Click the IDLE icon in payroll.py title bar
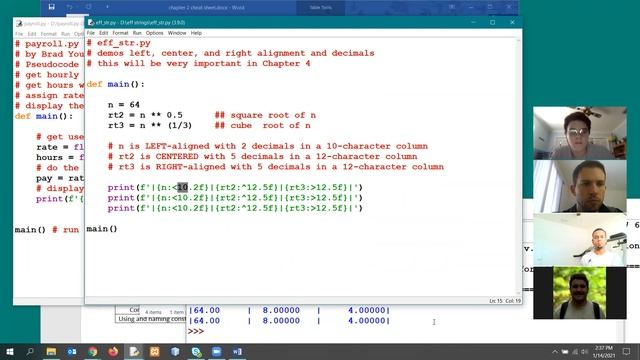 point(19,24)
